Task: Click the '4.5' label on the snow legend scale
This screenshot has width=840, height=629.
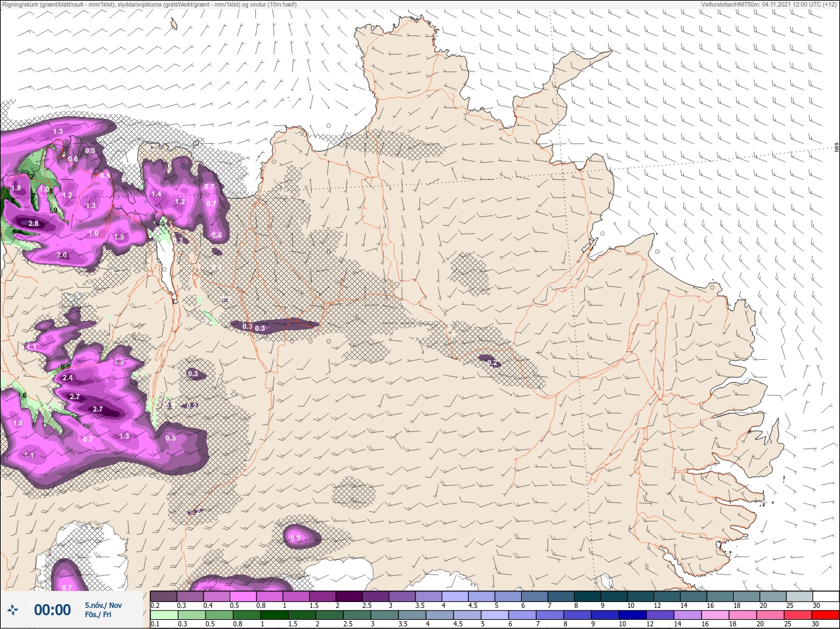Action: click(x=472, y=605)
